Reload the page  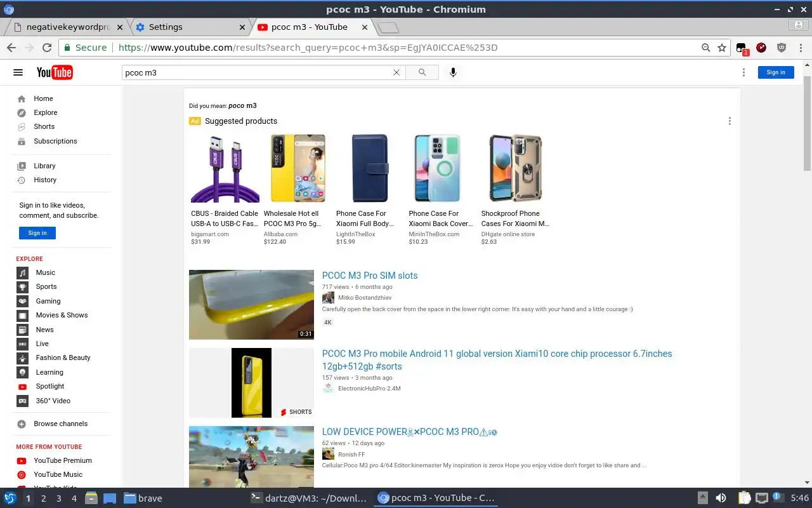point(46,48)
